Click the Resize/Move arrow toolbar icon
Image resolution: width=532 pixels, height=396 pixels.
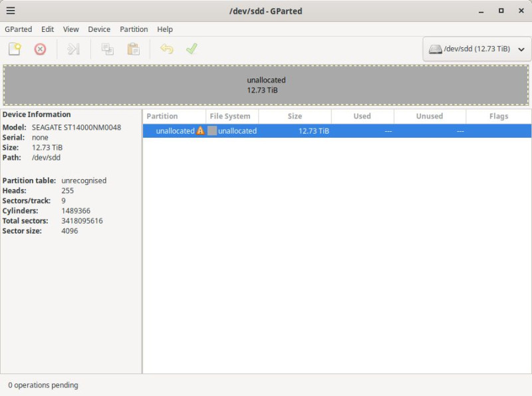pos(73,49)
